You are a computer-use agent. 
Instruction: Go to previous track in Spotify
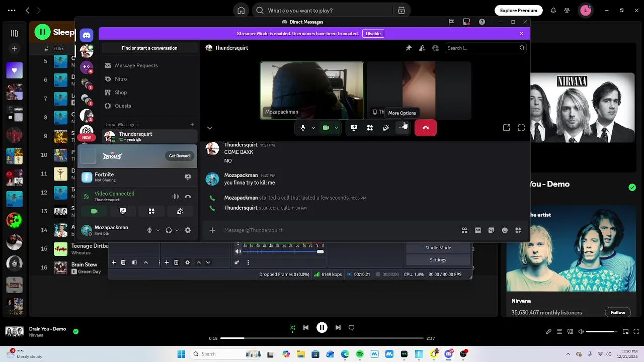tap(306, 327)
